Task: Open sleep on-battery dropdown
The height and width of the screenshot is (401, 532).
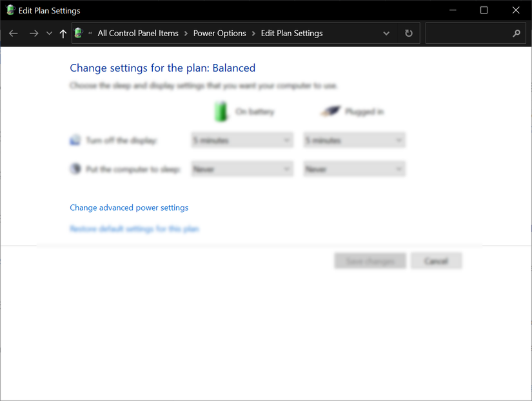Action: (x=242, y=169)
